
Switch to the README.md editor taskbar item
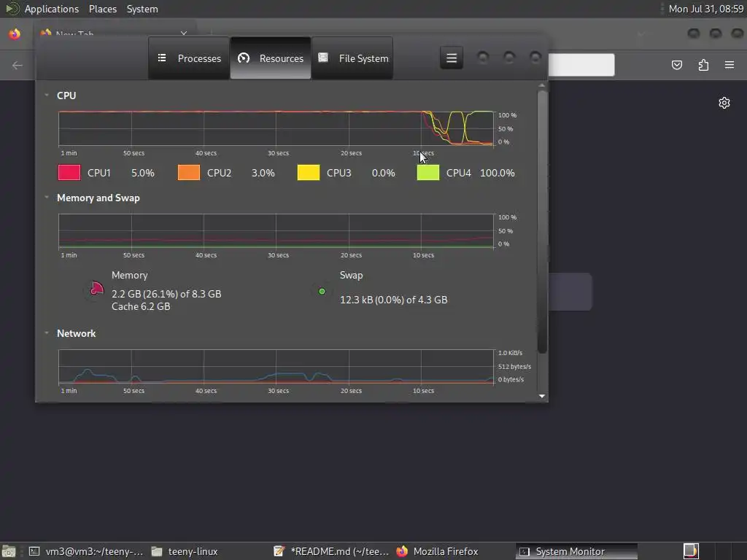tap(332, 551)
